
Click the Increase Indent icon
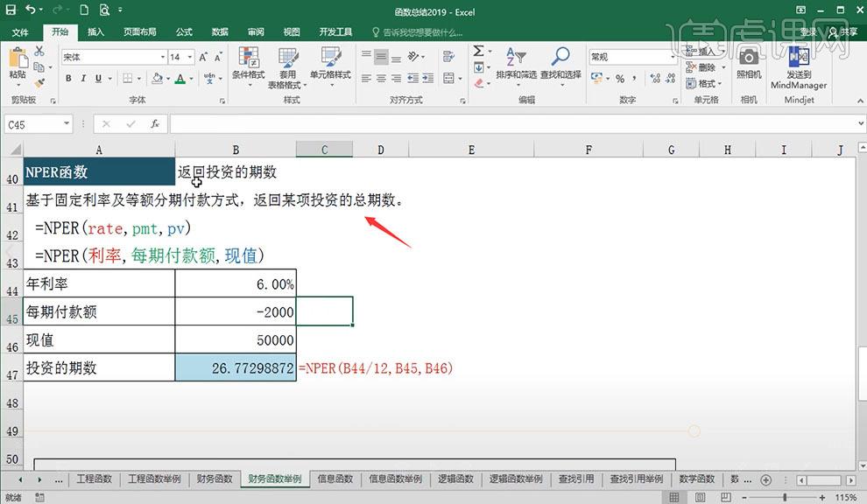[x=428, y=79]
